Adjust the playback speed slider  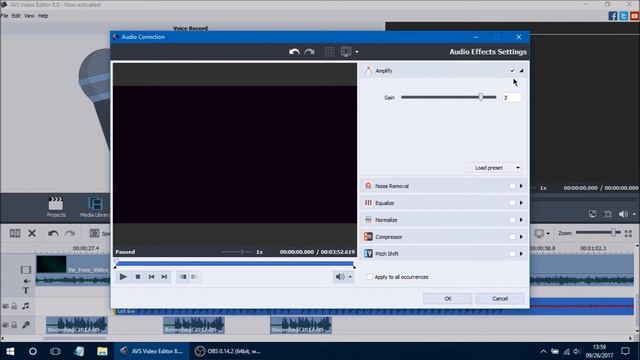237,252
